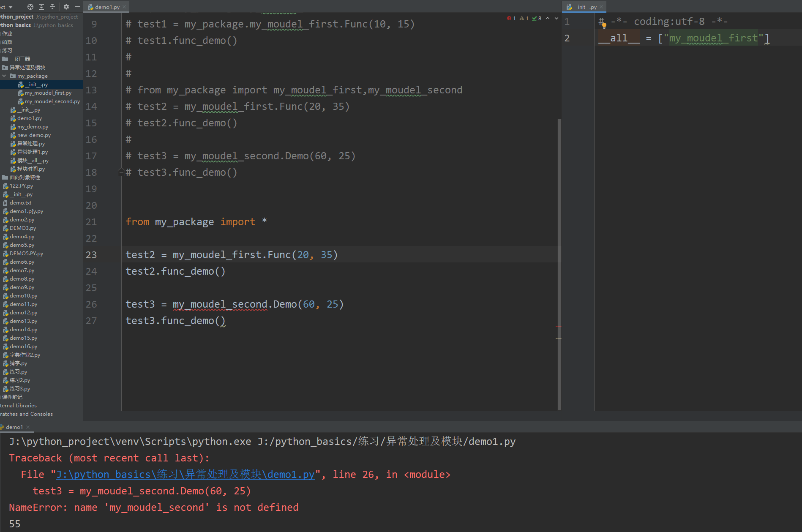Click the demo1.py traceback file link
The height and width of the screenshot is (532, 802).
coord(185,475)
